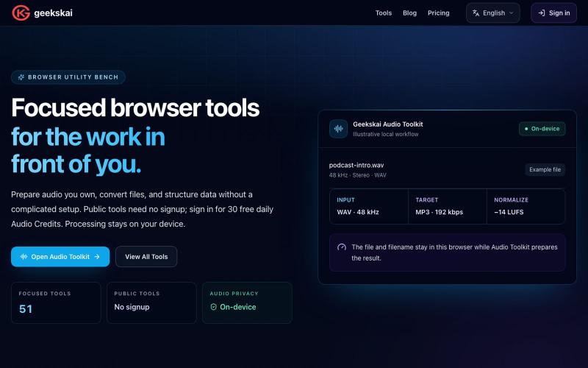
Task: Click the sign-in arrow icon
Action: coord(542,13)
